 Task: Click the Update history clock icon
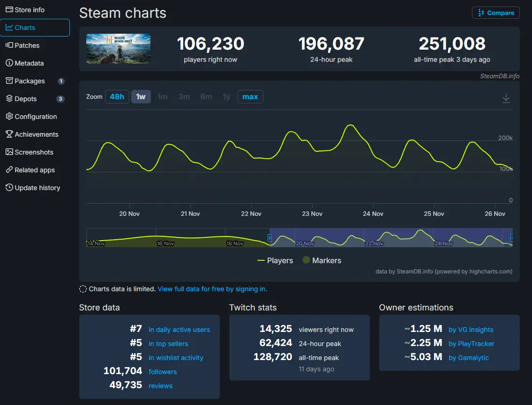[x=9, y=188]
